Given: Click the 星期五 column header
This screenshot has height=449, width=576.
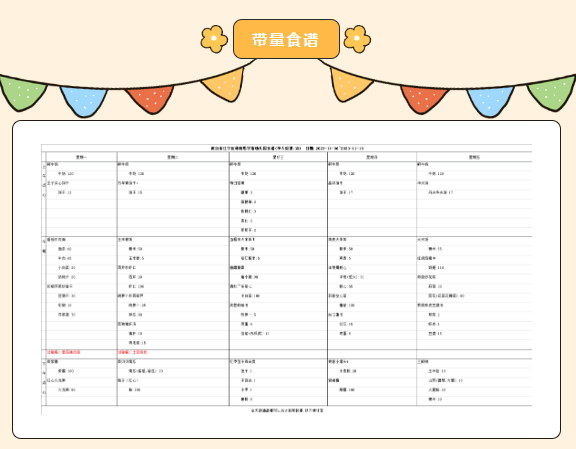Looking at the screenshot, I should [474, 157].
